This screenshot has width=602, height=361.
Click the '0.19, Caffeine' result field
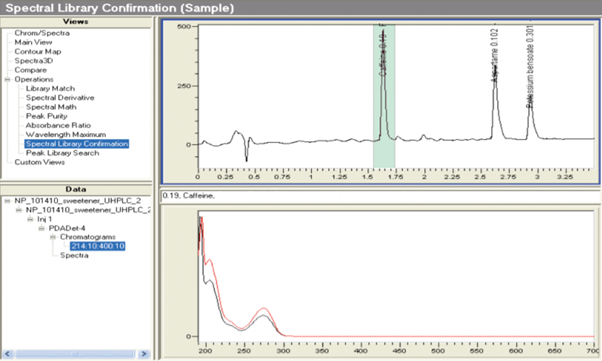coord(381,196)
